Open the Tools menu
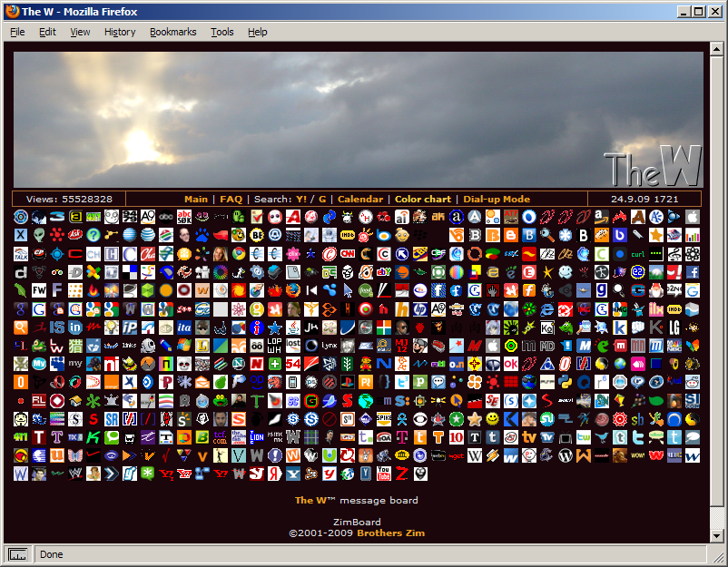 coord(221,32)
